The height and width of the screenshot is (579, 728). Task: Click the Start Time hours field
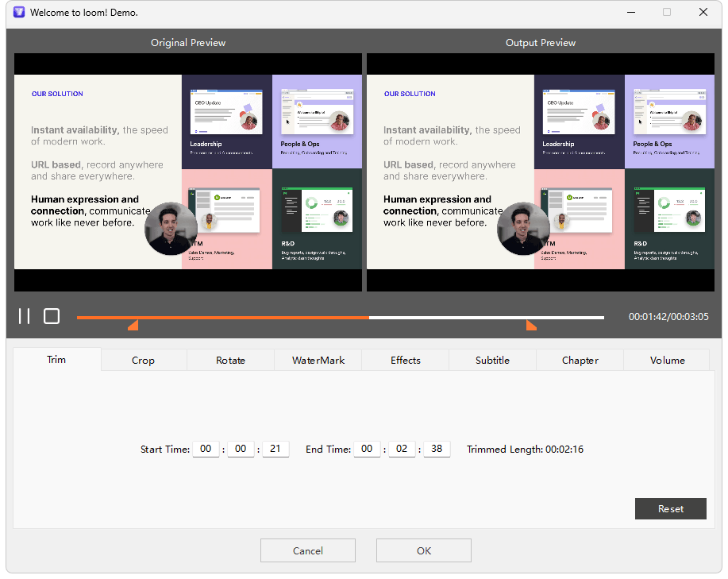(x=206, y=449)
